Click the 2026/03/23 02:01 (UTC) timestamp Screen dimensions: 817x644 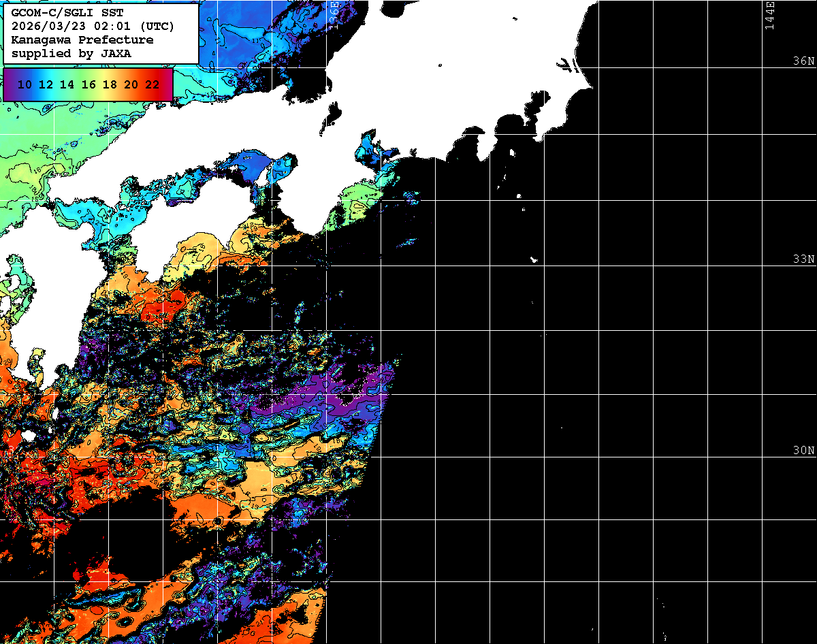coord(93,27)
